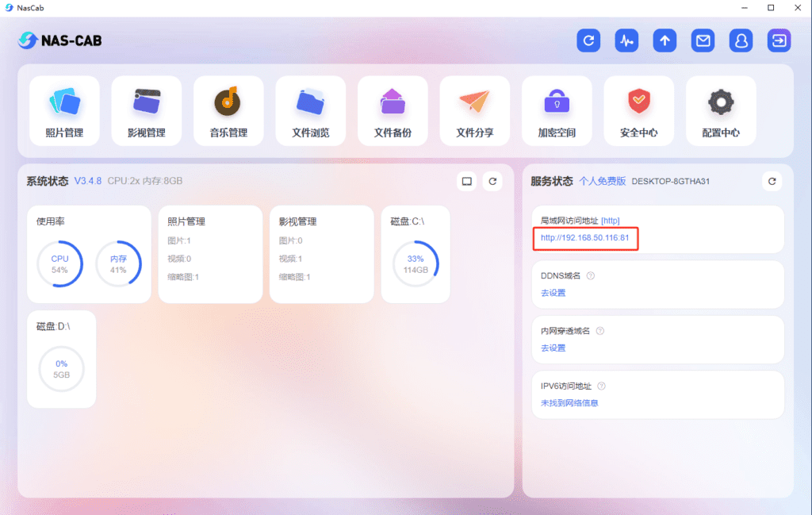Open 安全中心 security center
This screenshot has height=515, width=812.
click(639, 111)
